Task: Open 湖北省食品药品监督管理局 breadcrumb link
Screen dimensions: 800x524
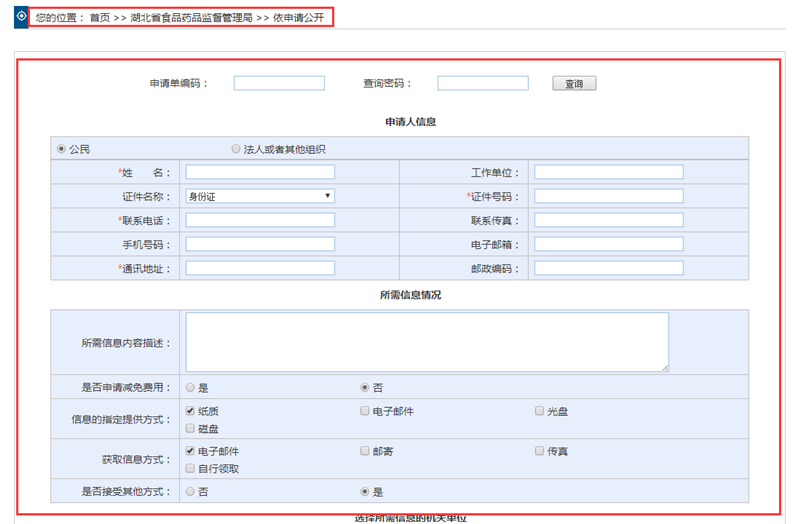Action: pyautogui.click(x=191, y=18)
